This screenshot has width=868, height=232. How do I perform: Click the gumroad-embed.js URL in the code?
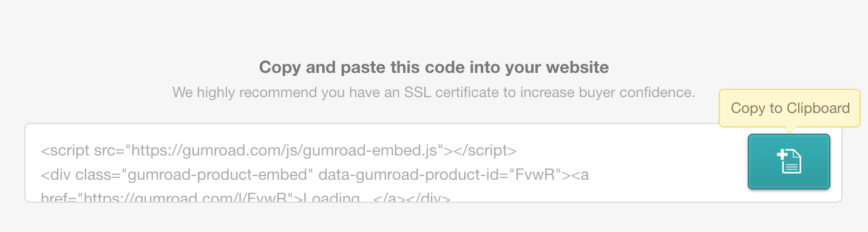(285, 150)
